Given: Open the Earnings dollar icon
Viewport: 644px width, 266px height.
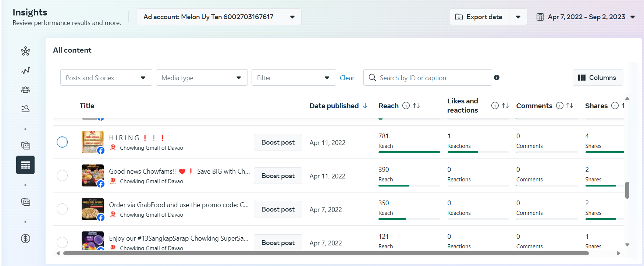Looking at the screenshot, I should (25, 239).
